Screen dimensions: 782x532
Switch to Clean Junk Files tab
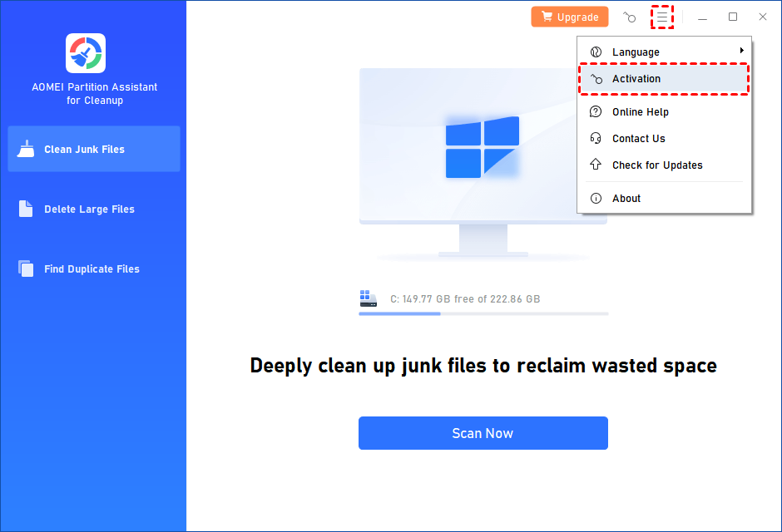[x=94, y=149]
